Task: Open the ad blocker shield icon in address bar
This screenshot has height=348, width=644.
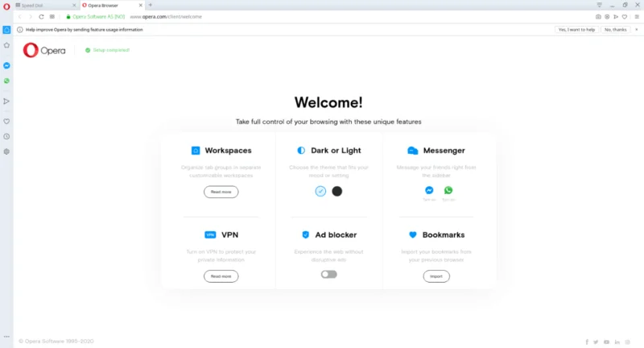Action: (607, 17)
